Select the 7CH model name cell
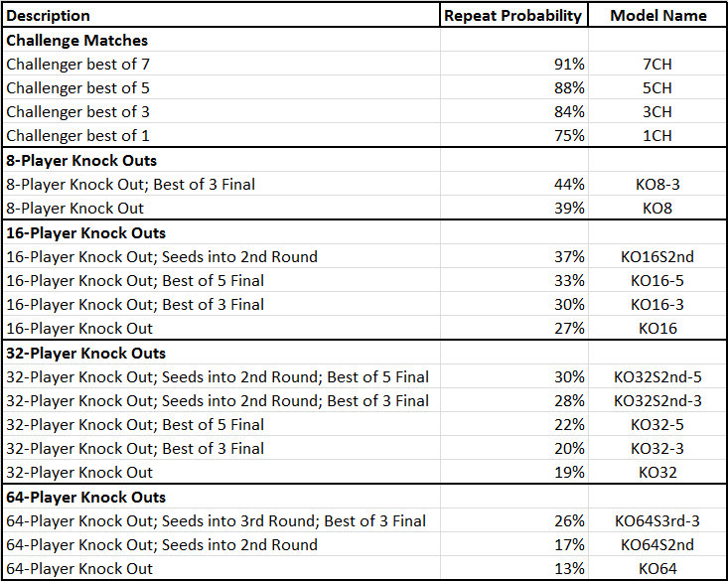 (x=657, y=64)
